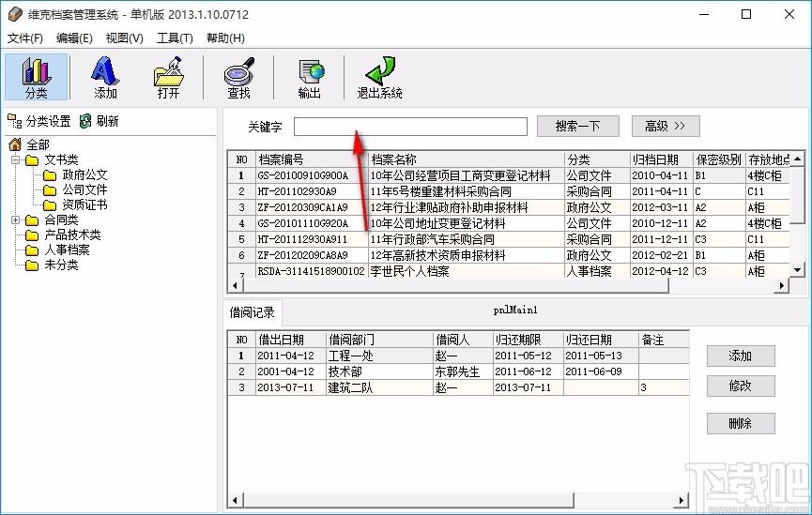The image size is (812, 515).
Task: Select the 资质证书 folder
Action: pyautogui.click(x=76, y=204)
